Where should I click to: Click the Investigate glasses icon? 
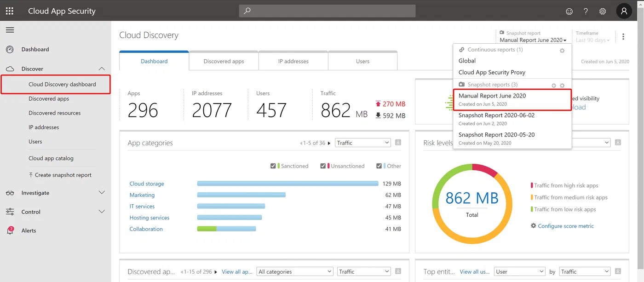coord(10,193)
